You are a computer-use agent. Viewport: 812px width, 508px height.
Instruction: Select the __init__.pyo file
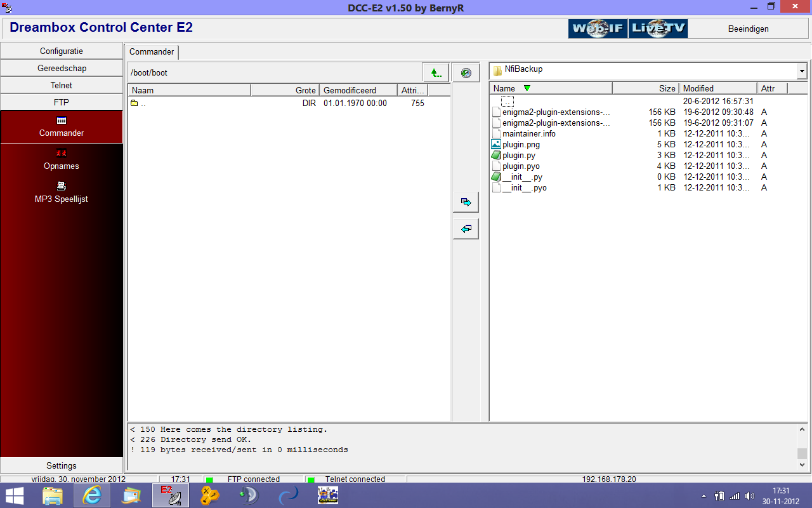pos(525,187)
